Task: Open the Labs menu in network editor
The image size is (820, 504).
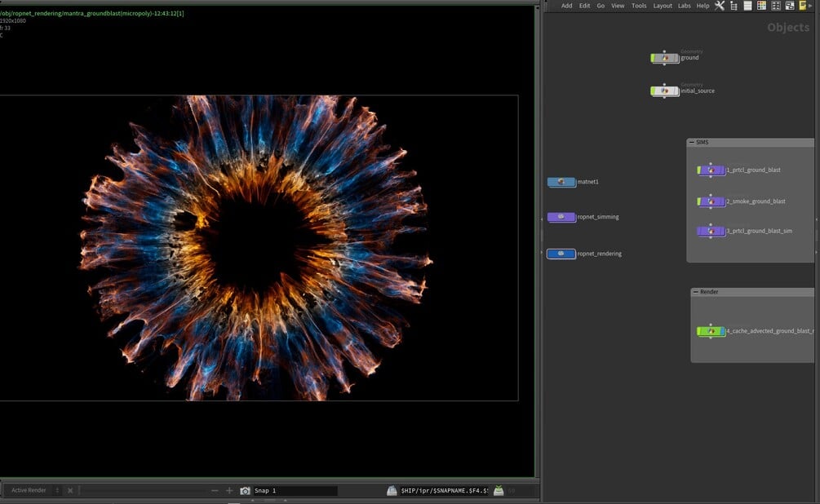Action: (x=684, y=6)
